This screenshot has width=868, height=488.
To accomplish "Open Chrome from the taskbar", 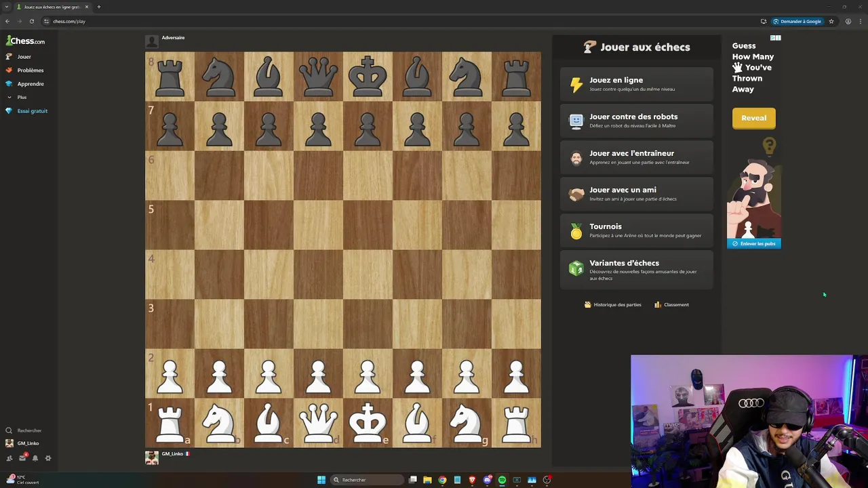I will (442, 480).
